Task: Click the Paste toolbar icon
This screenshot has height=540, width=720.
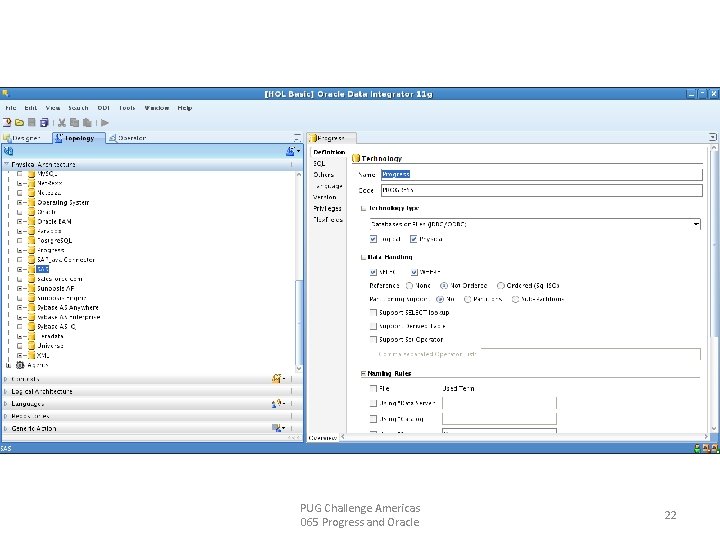Action: (x=87, y=123)
